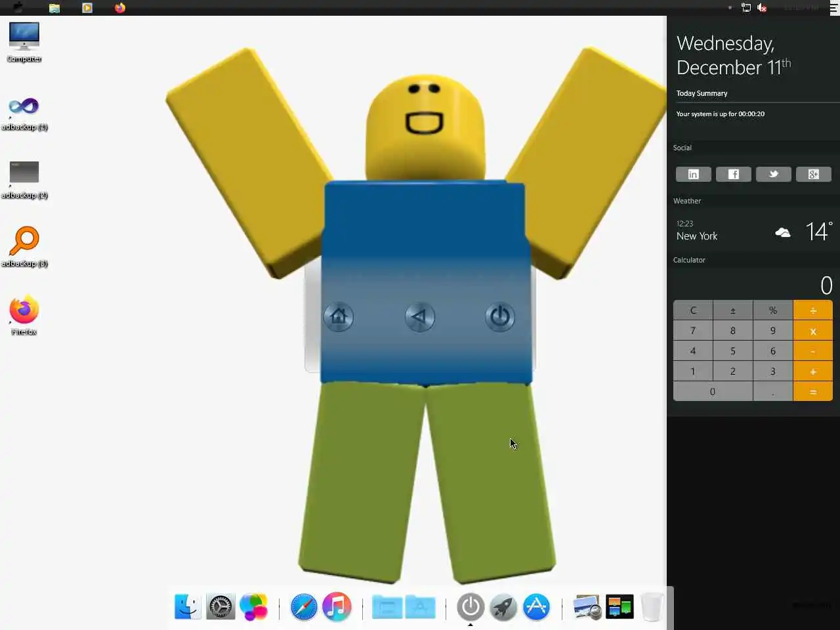Click the Apple logo in top bar
This screenshot has width=840, height=630.
click(x=18, y=8)
